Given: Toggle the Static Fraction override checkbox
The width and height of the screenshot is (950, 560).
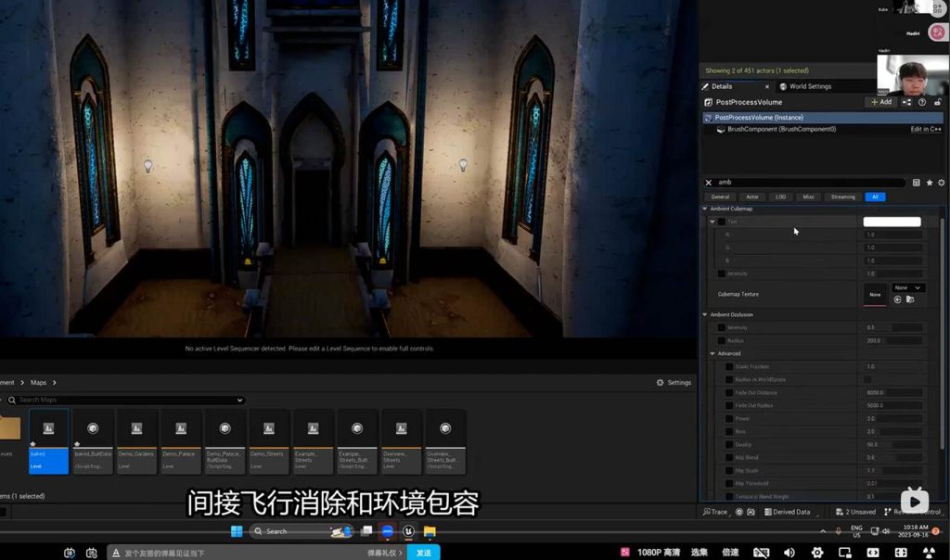Looking at the screenshot, I should pyautogui.click(x=729, y=367).
